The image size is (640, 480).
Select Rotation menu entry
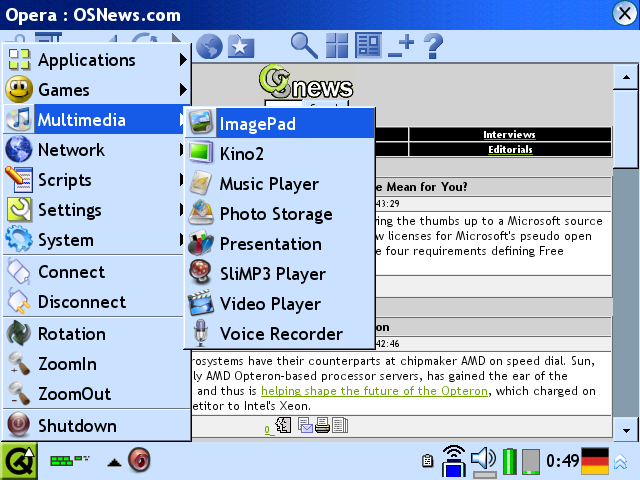pyautogui.click(x=94, y=333)
